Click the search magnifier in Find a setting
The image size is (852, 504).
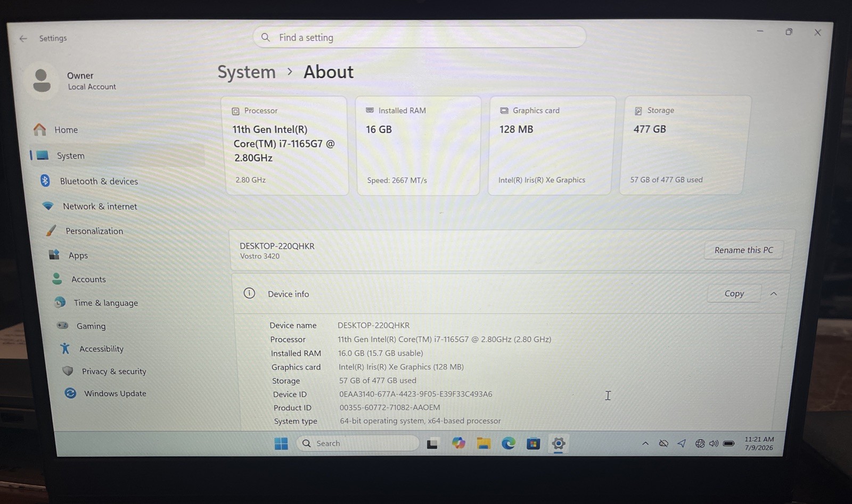click(265, 37)
